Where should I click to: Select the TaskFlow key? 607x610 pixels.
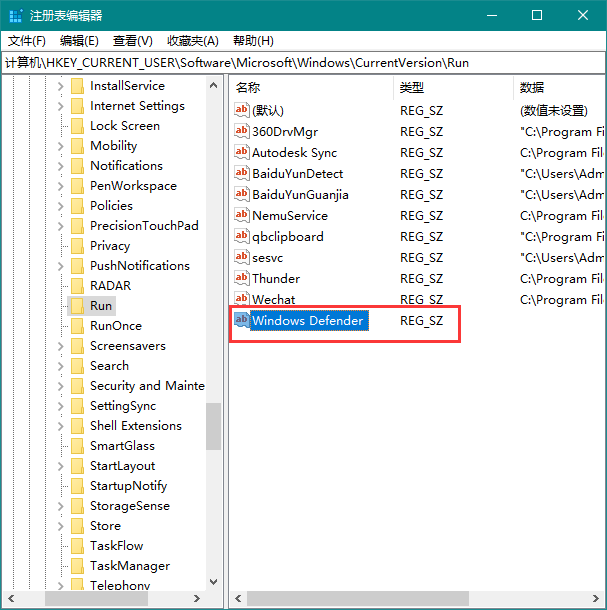click(117, 546)
